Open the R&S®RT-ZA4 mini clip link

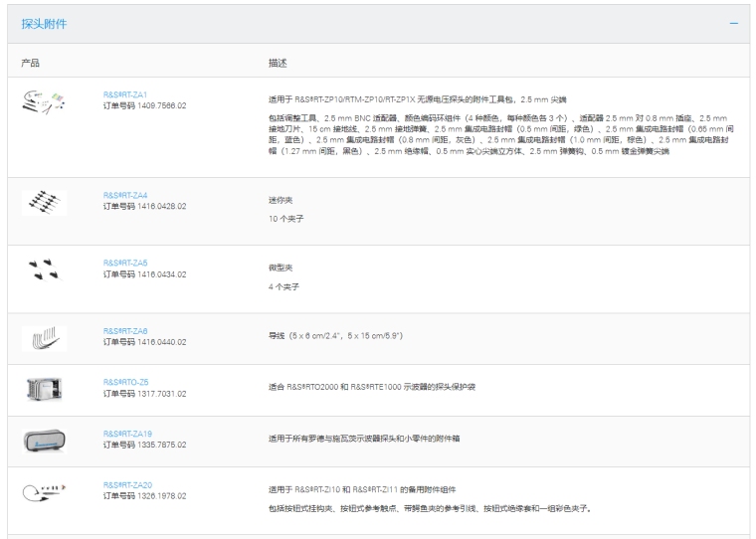point(125,195)
